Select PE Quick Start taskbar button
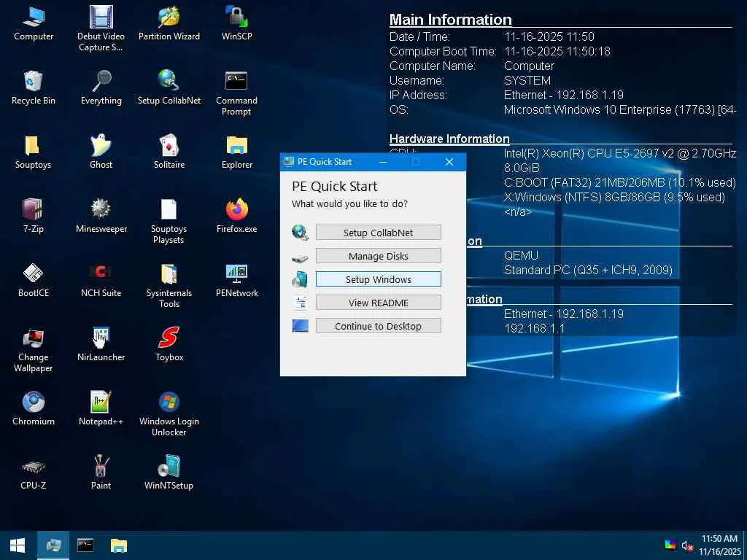 click(x=53, y=545)
